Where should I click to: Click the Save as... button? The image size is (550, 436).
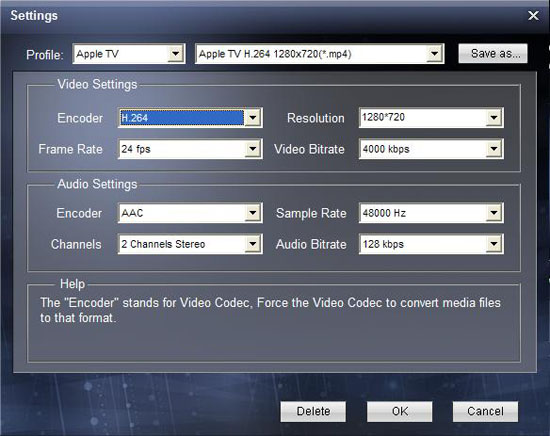point(492,53)
